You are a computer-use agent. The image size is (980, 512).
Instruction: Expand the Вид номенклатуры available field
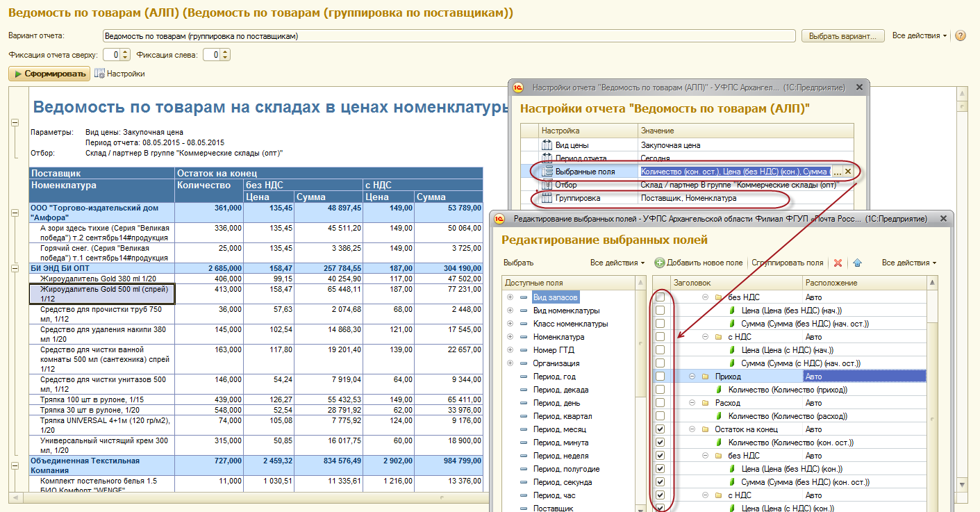[510, 311]
